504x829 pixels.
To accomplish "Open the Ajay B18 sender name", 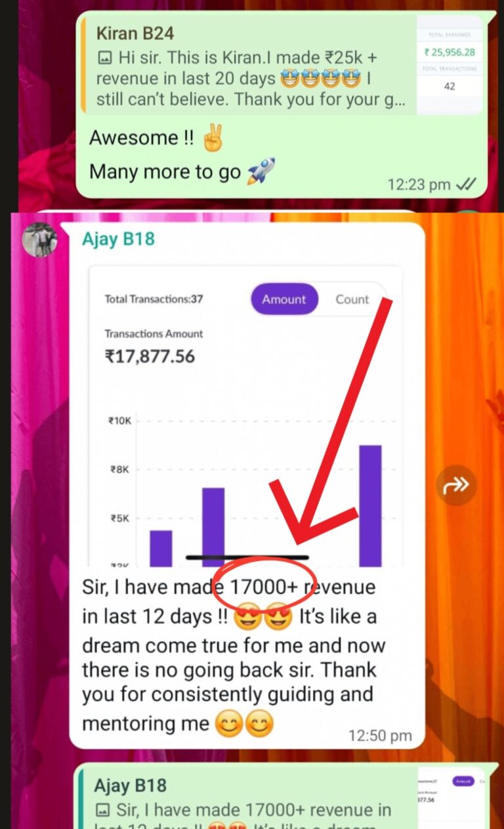I will (118, 239).
